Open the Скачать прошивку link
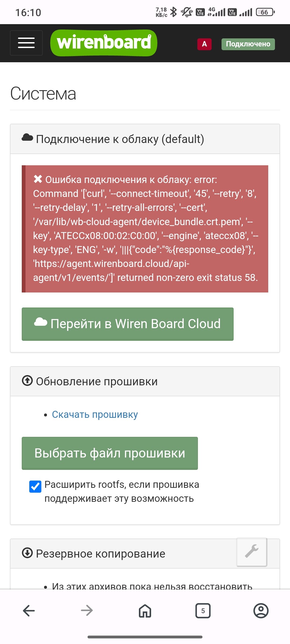290x644 pixels. coord(95,414)
